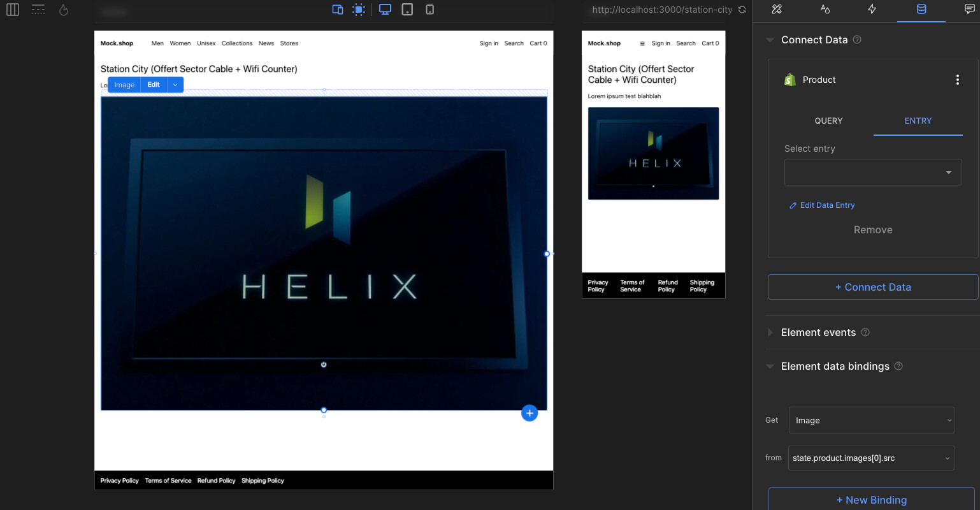Viewport: 980px width, 510px height.
Task: Toggle the side panel layout icon
Action: tap(13, 10)
